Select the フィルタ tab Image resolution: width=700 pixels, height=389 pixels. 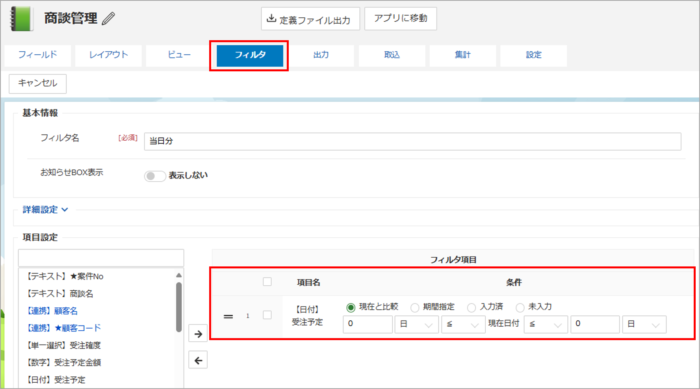(250, 55)
